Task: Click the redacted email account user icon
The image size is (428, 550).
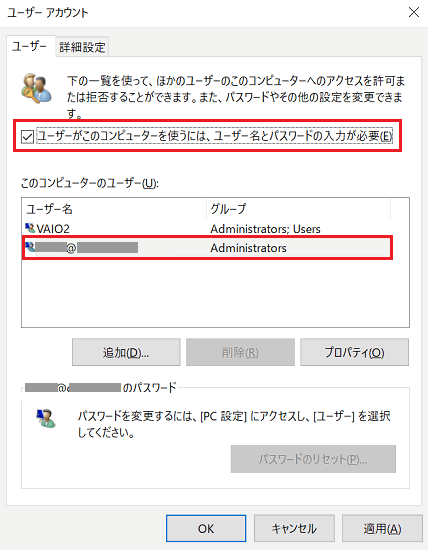Action: (30, 247)
